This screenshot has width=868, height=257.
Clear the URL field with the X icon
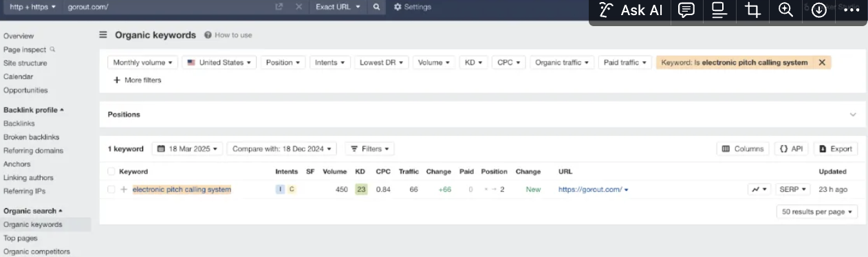pyautogui.click(x=299, y=7)
